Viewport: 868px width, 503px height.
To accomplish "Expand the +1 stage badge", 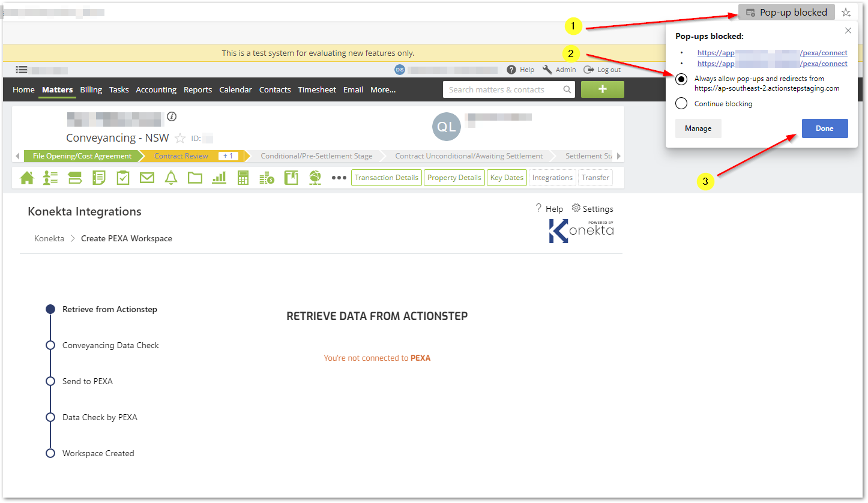I will 228,156.
